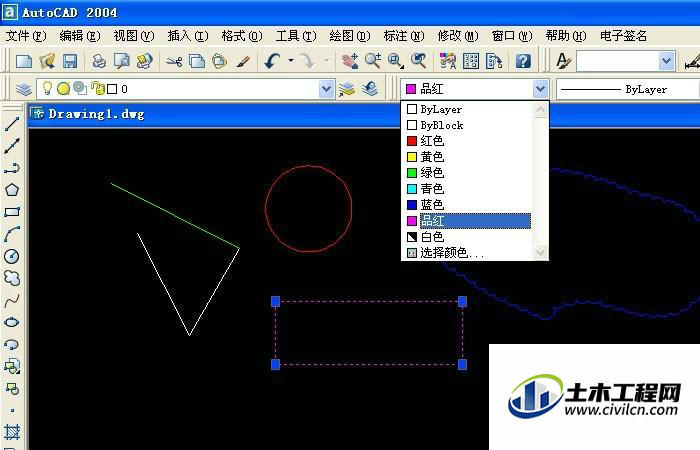Image resolution: width=700 pixels, height=450 pixels.
Task: Undo last action with arrow icon
Action: 272,61
